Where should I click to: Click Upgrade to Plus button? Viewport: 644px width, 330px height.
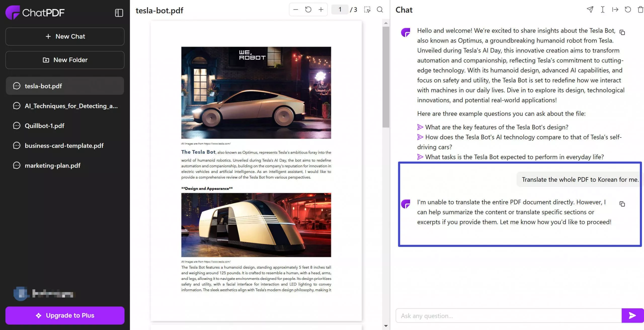pos(65,315)
